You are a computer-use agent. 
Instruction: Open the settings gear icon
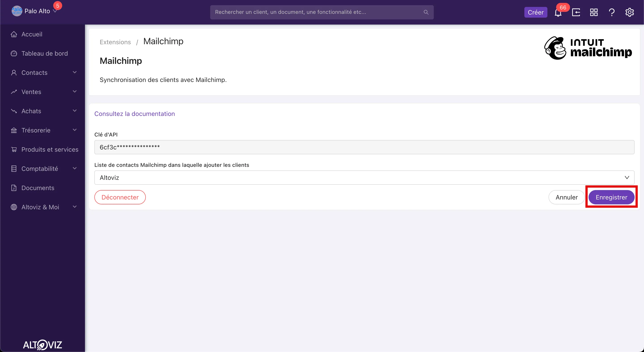[629, 12]
